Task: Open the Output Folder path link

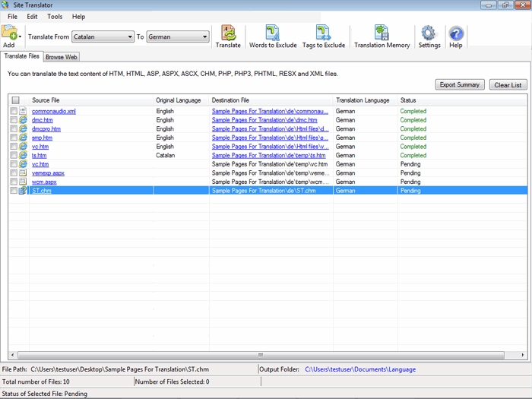Action: click(360, 369)
